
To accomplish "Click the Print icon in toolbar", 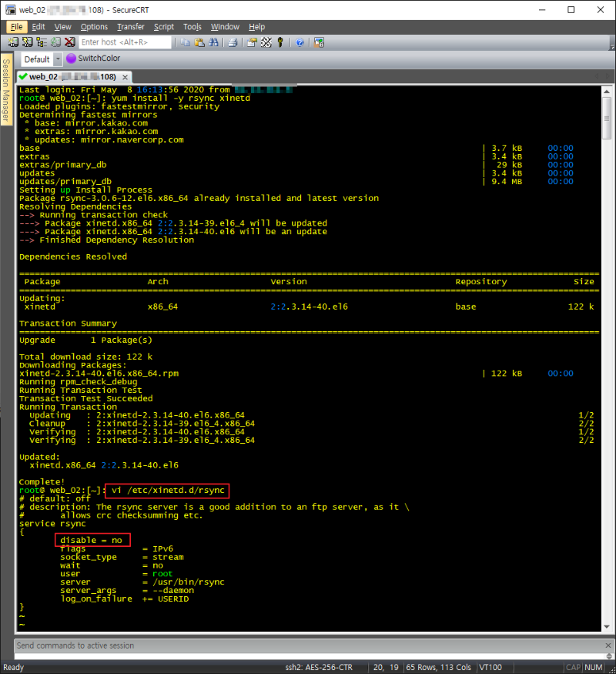I will (x=232, y=42).
